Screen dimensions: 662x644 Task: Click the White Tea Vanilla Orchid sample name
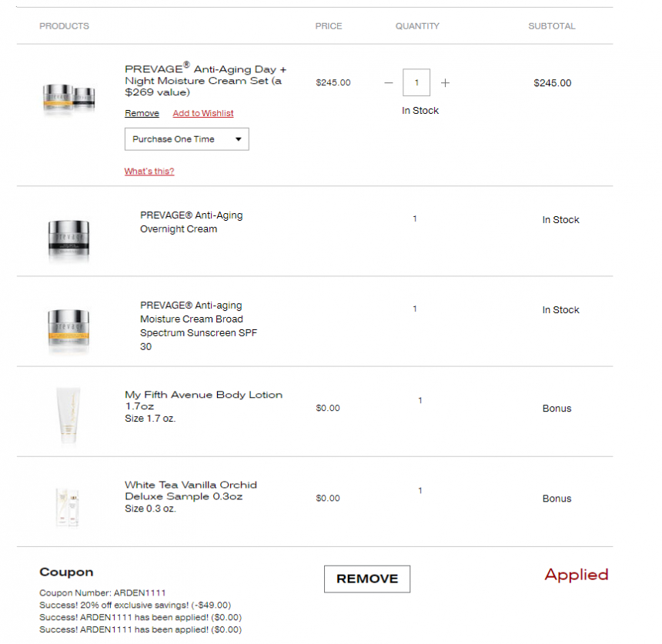[x=191, y=490]
